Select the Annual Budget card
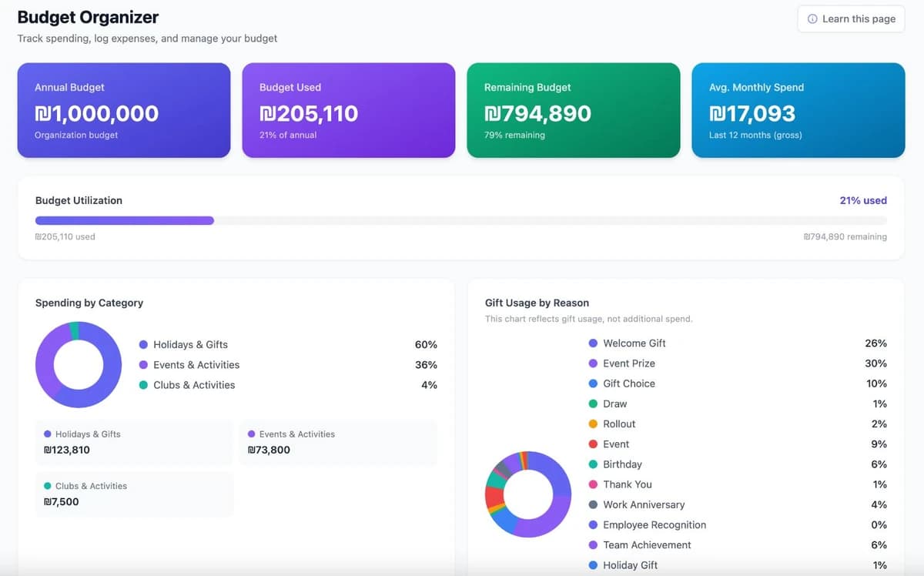Viewport: 924px width, 576px height. click(124, 110)
